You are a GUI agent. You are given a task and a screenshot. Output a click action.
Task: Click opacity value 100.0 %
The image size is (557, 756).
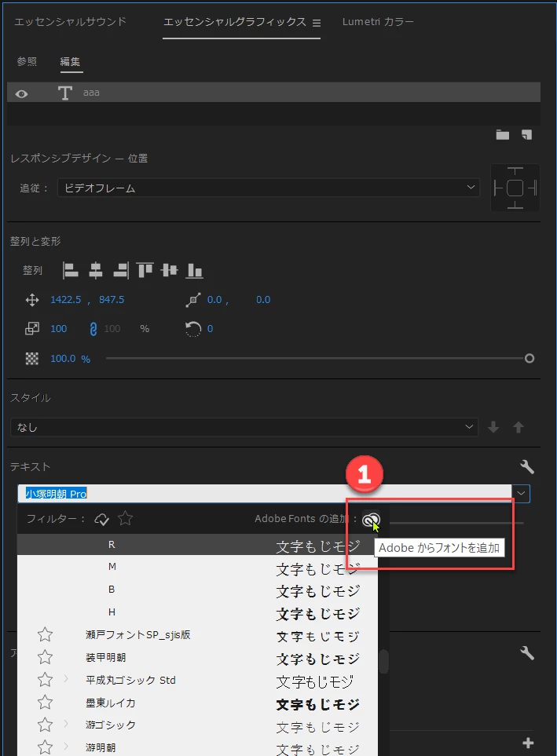[70, 358]
